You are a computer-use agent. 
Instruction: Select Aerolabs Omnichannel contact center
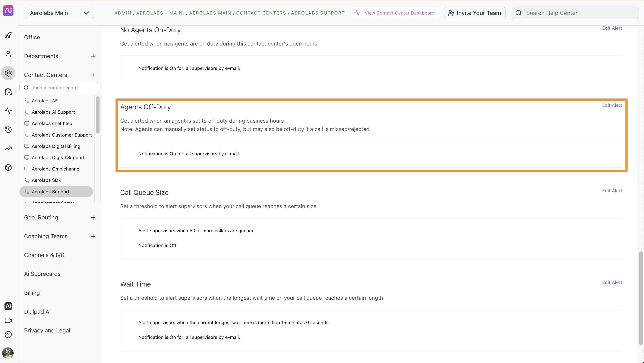coord(56,169)
